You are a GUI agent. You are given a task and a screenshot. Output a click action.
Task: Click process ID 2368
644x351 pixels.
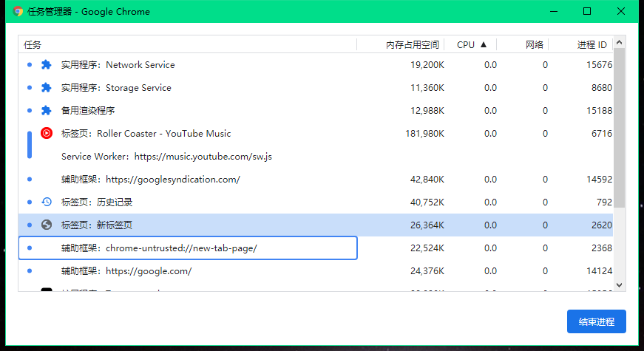[602, 248]
